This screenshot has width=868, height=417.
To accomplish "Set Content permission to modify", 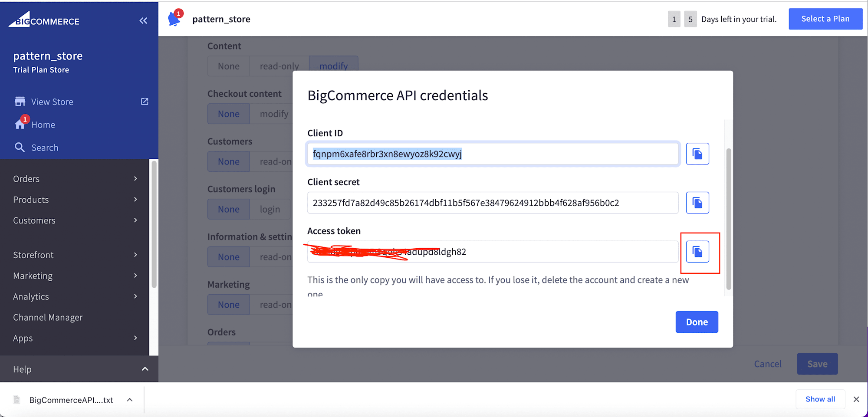I will (x=333, y=66).
